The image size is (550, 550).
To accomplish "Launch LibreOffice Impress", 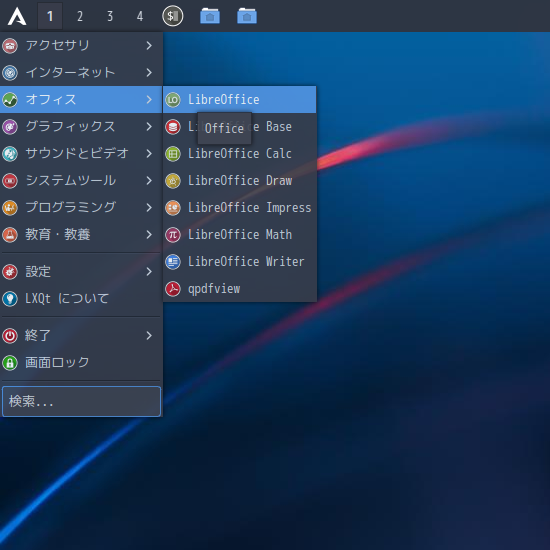I will pos(240,208).
